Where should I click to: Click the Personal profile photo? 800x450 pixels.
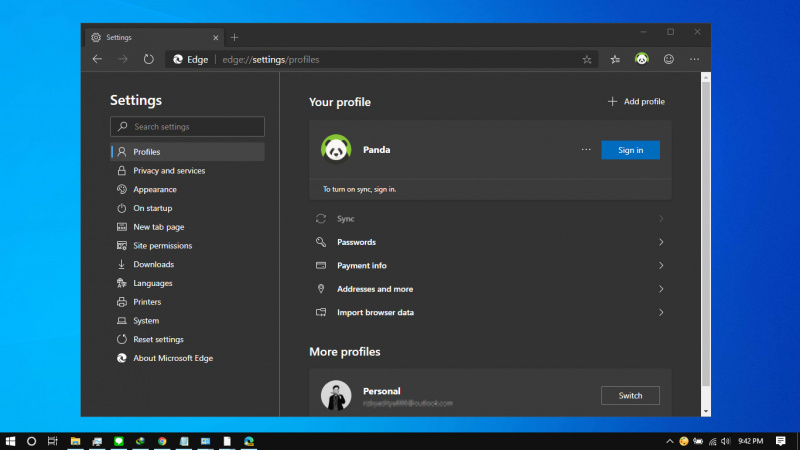336,395
